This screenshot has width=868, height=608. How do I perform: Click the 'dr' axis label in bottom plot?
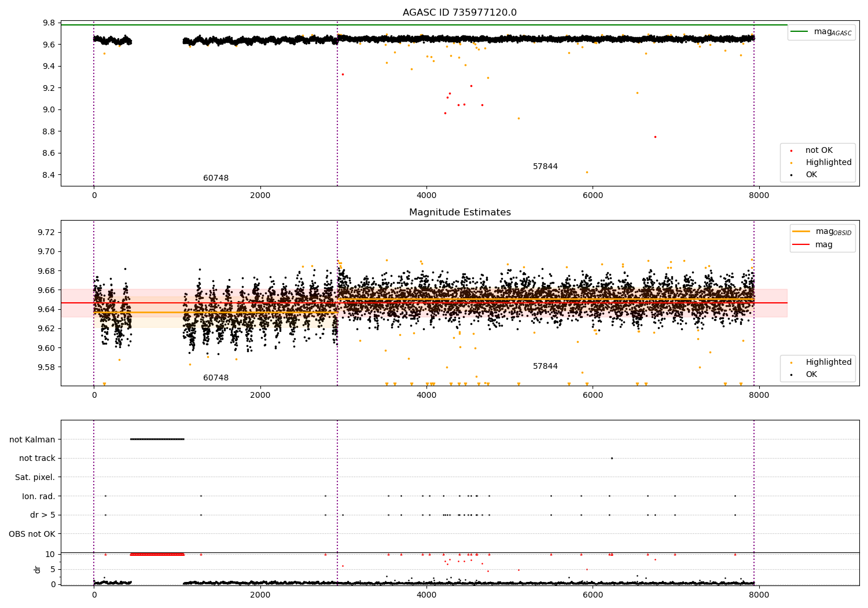(x=38, y=569)
